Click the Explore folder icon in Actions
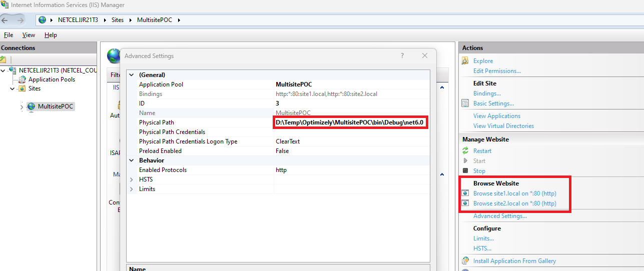The width and height of the screenshot is (644, 271). [465, 61]
